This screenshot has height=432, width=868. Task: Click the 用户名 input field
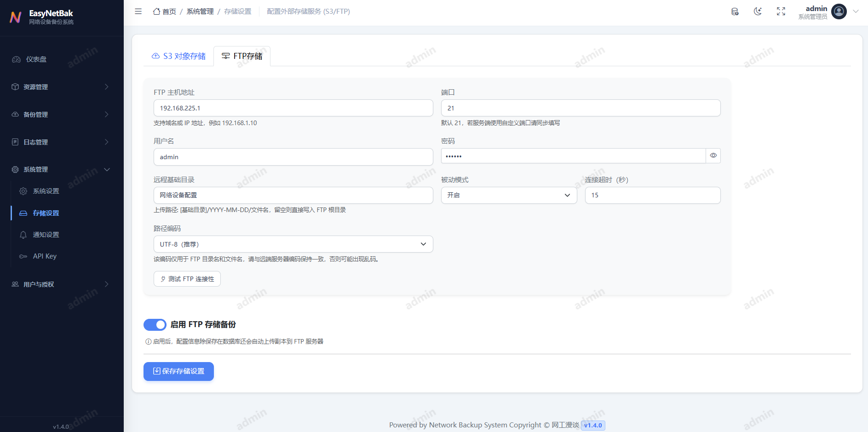click(293, 157)
